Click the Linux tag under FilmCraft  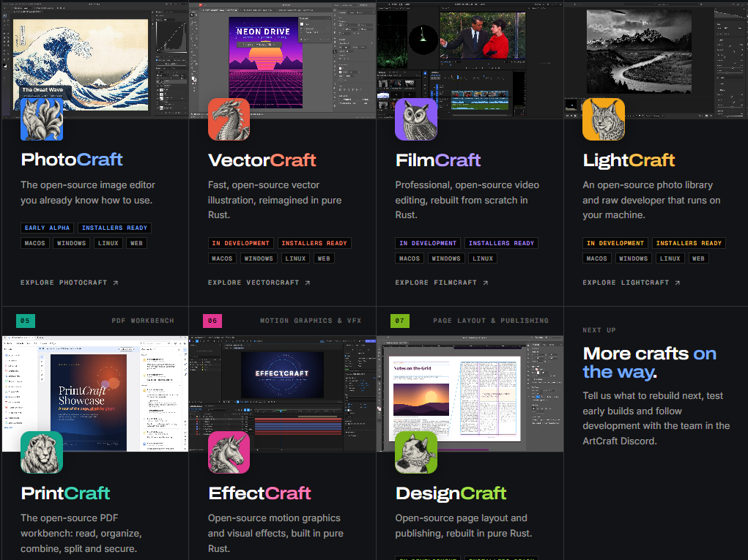[483, 258]
